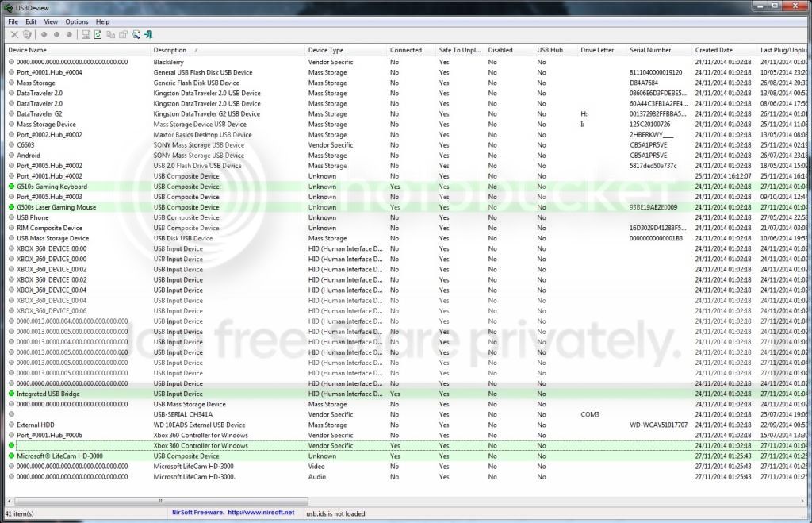Click the Save Selected Items floppy icon
Image resolution: width=812 pixels, height=523 pixels.
coord(86,35)
